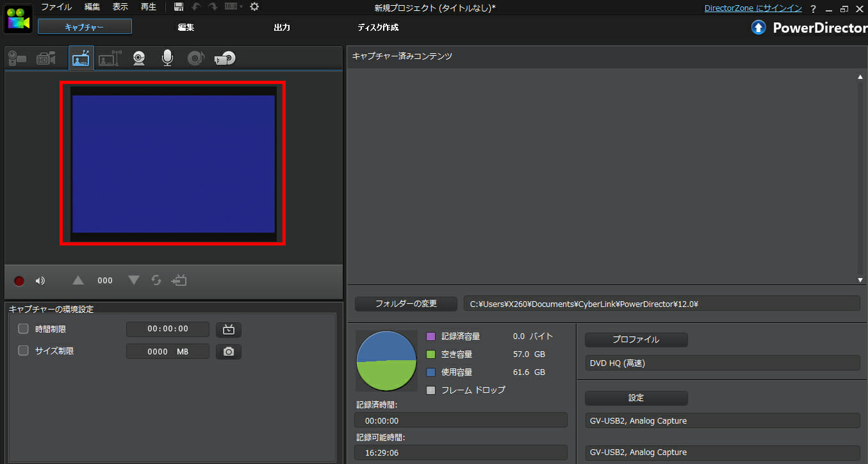Viewport: 868px width, 464px height.
Task: Open the ファイル menu
Action: pos(56,7)
